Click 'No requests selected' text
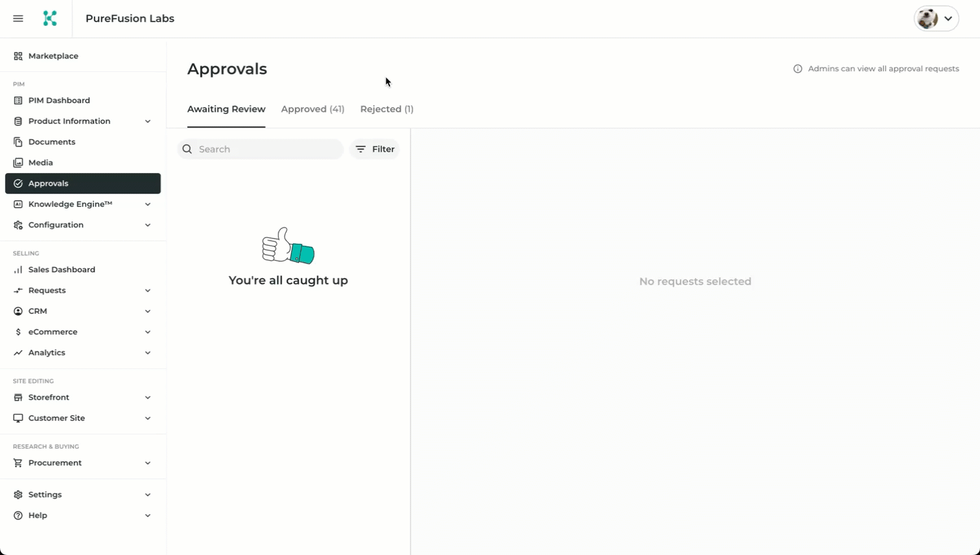 point(695,281)
